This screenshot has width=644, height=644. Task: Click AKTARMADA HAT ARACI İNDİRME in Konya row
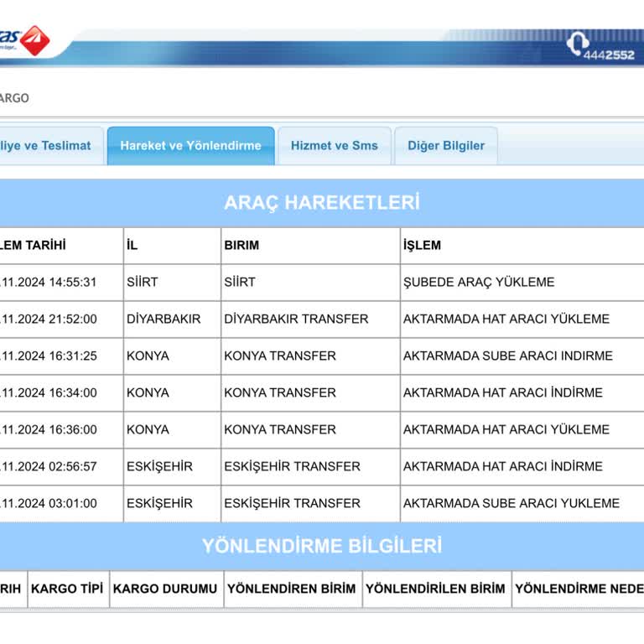[522, 393]
